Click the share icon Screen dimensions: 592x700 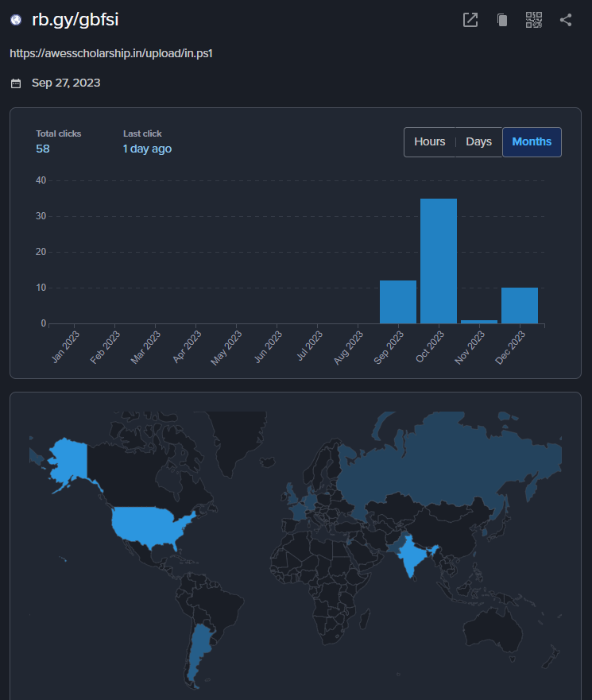(566, 20)
